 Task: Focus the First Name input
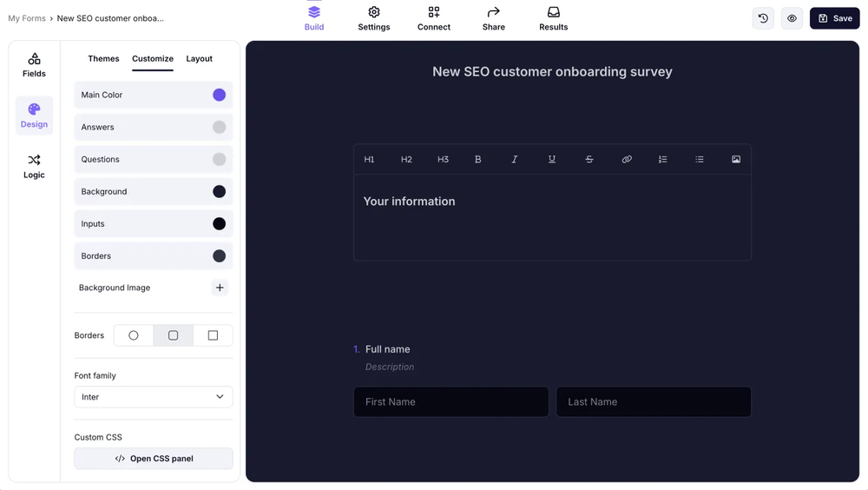coord(450,402)
